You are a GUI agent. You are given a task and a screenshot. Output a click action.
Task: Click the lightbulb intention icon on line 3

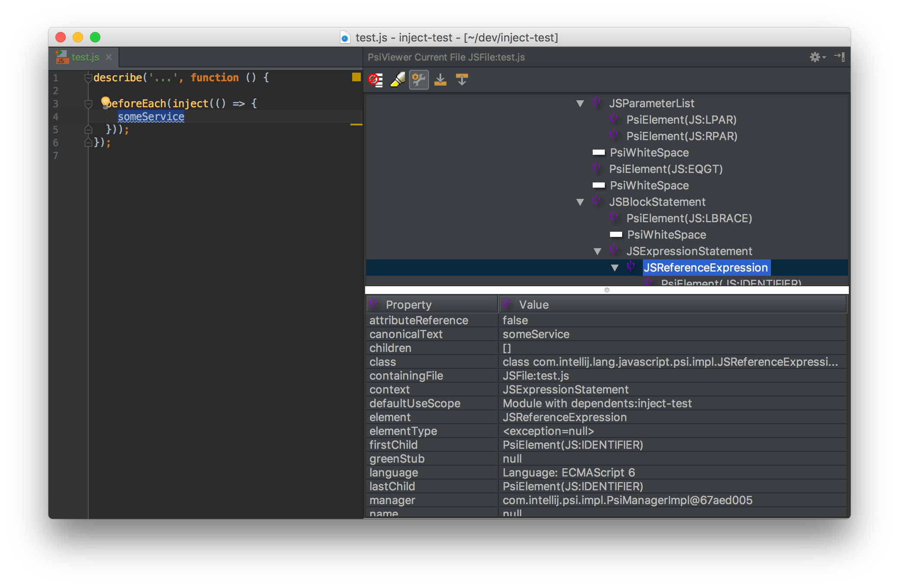click(105, 101)
